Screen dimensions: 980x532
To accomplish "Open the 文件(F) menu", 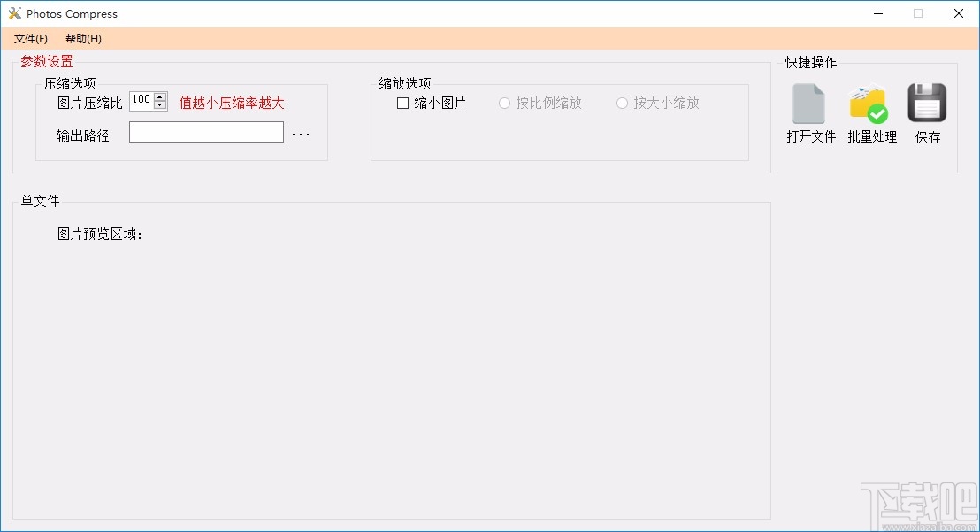I will 30,38.
